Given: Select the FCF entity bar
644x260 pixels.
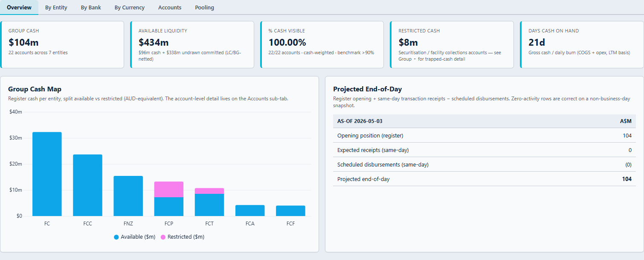Looking at the screenshot, I should tap(290, 211).
